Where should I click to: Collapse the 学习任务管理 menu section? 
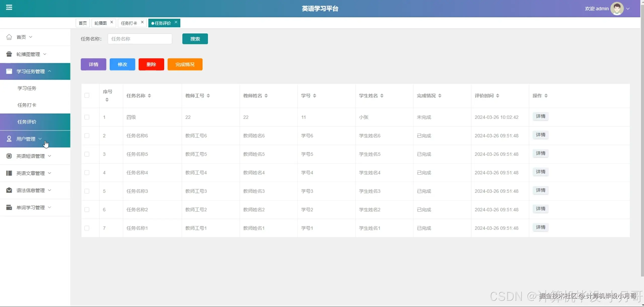pos(31,71)
